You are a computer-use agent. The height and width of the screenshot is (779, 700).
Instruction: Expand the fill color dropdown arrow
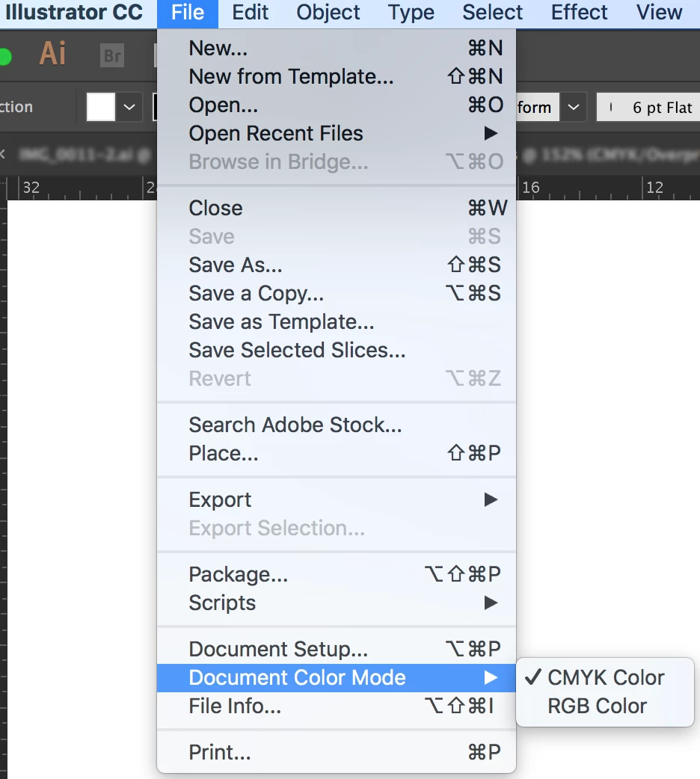[129, 106]
